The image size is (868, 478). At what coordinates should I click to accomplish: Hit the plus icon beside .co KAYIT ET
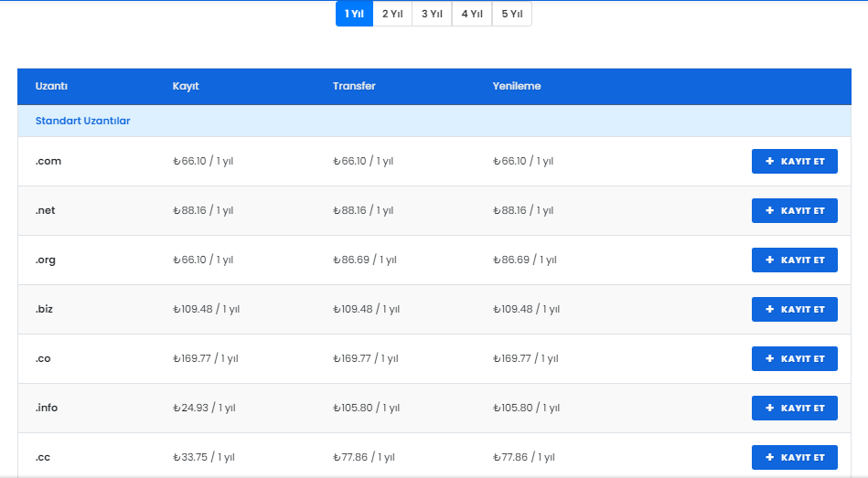point(769,358)
